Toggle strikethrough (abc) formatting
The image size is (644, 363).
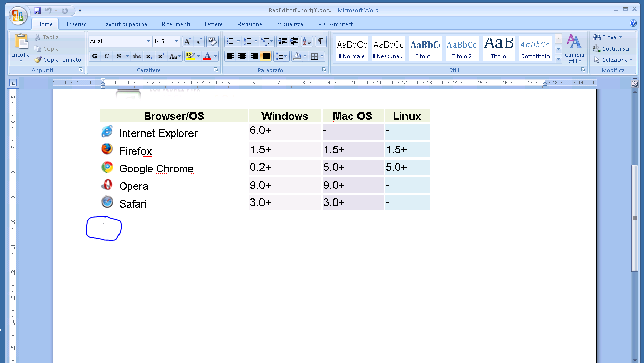(x=137, y=56)
